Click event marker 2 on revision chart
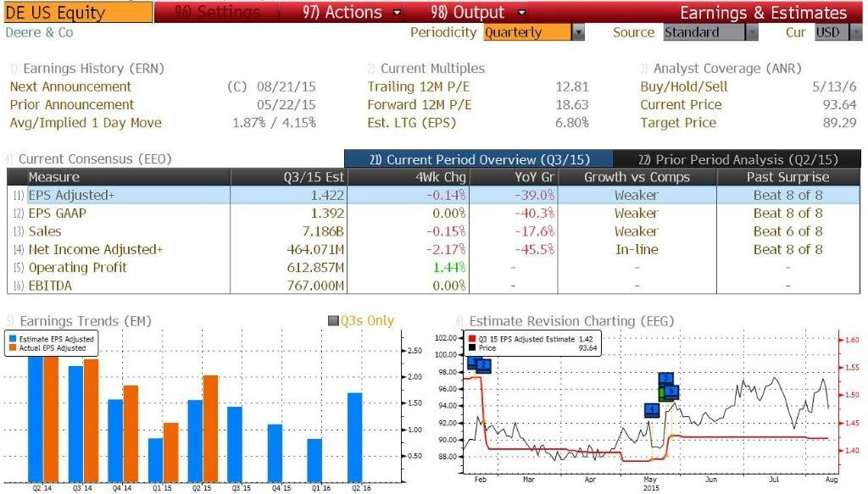The image size is (868, 494). click(483, 365)
